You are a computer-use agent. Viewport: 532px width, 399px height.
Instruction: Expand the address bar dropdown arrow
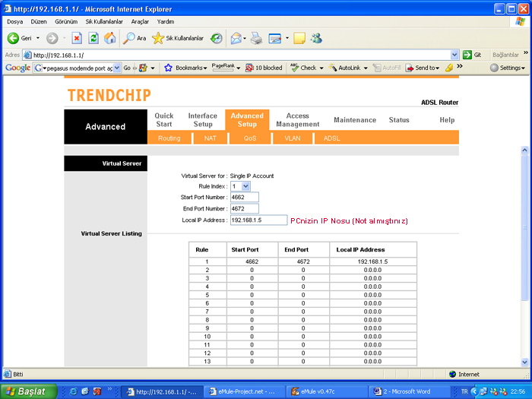(x=454, y=55)
